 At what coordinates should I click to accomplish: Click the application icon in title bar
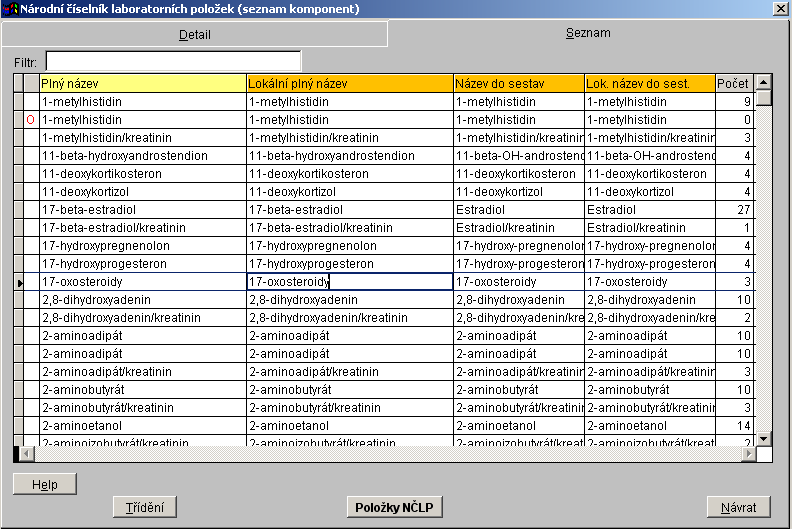point(10,9)
